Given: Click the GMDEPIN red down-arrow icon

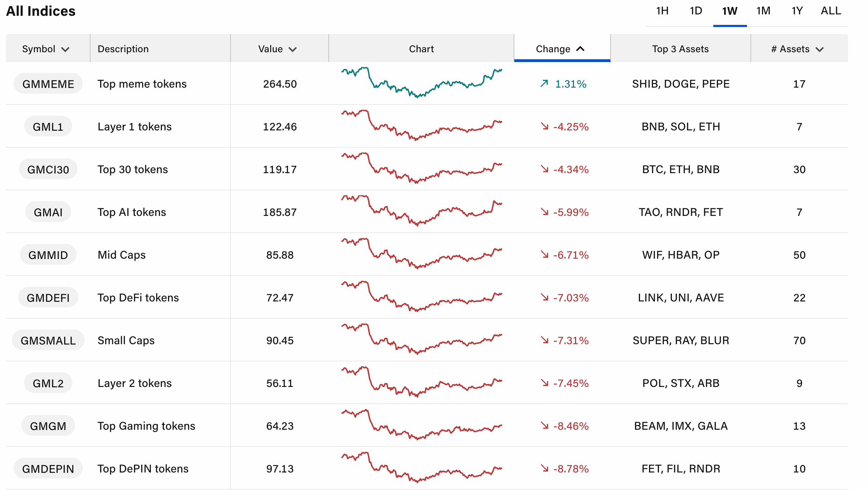Looking at the screenshot, I should tap(544, 468).
